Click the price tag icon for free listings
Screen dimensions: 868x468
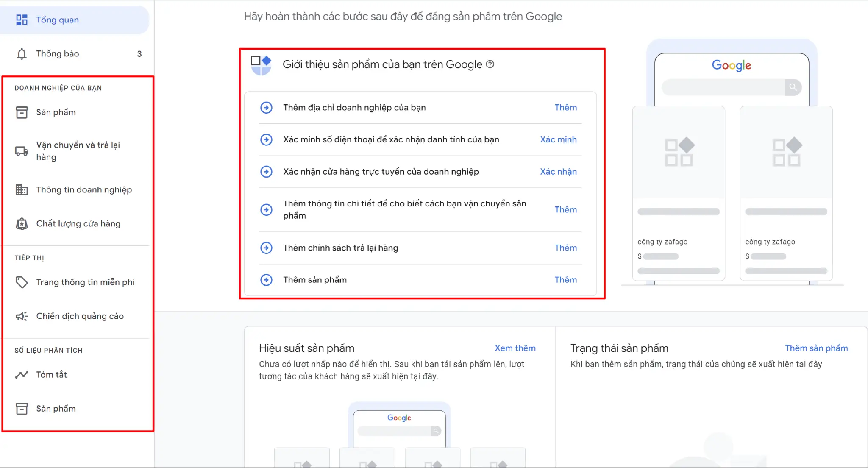[x=22, y=282]
